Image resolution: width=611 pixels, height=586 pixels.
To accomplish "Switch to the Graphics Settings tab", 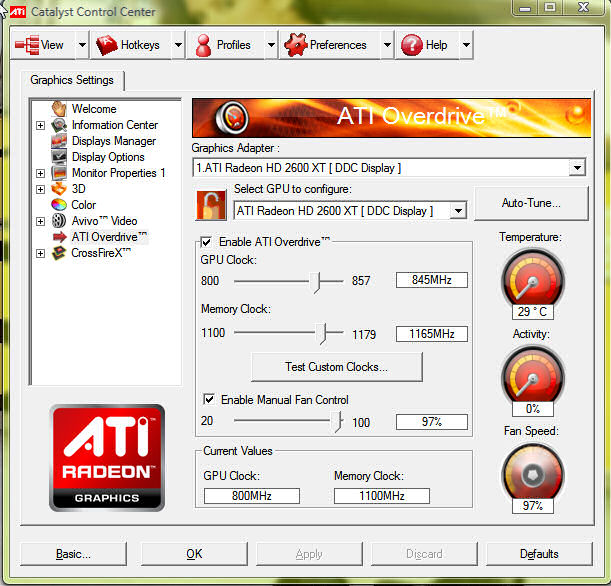I will (72, 80).
